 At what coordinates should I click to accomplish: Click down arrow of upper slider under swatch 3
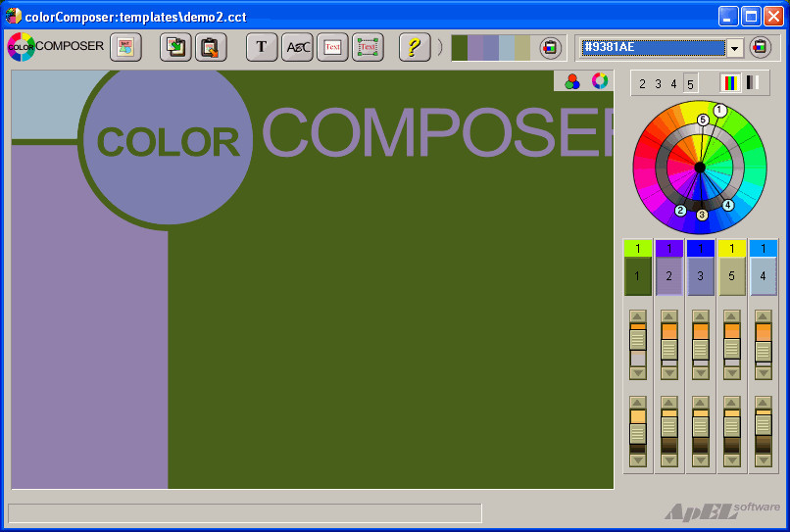[701, 373]
